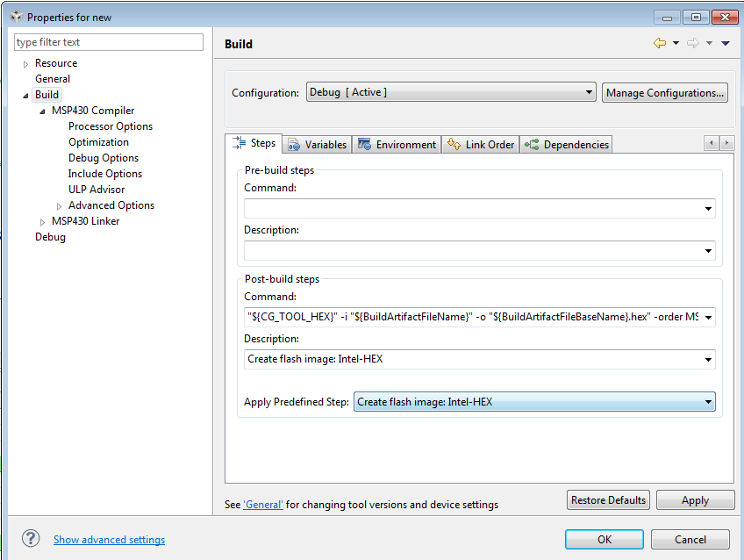This screenshot has height=560, width=744.
Task: Click OK to confirm
Action: tap(604, 540)
